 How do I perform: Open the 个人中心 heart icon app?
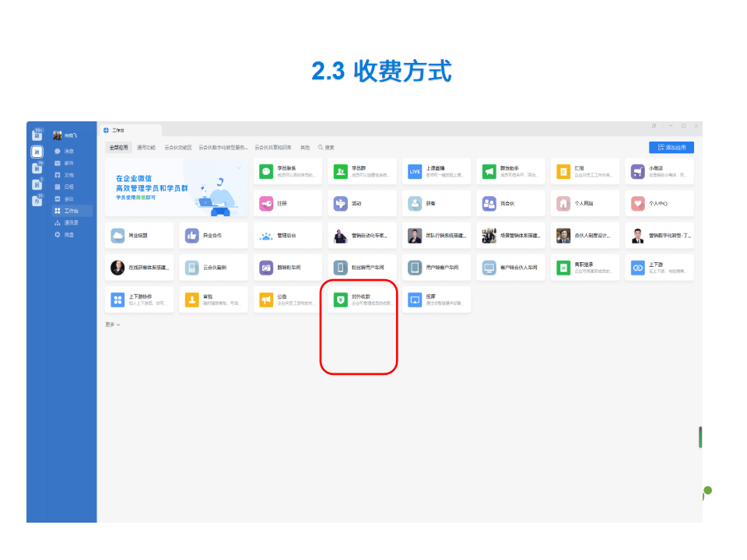pos(659,203)
